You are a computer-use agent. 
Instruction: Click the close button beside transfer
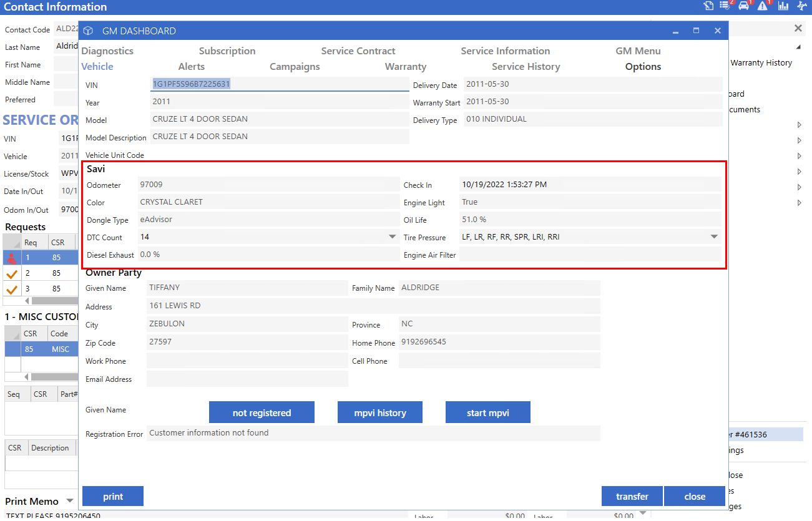click(x=695, y=496)
